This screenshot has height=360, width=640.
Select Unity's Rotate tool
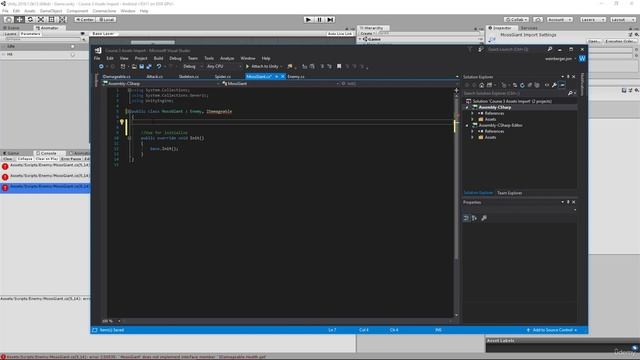pyautogui.click(x=30, y=19)
